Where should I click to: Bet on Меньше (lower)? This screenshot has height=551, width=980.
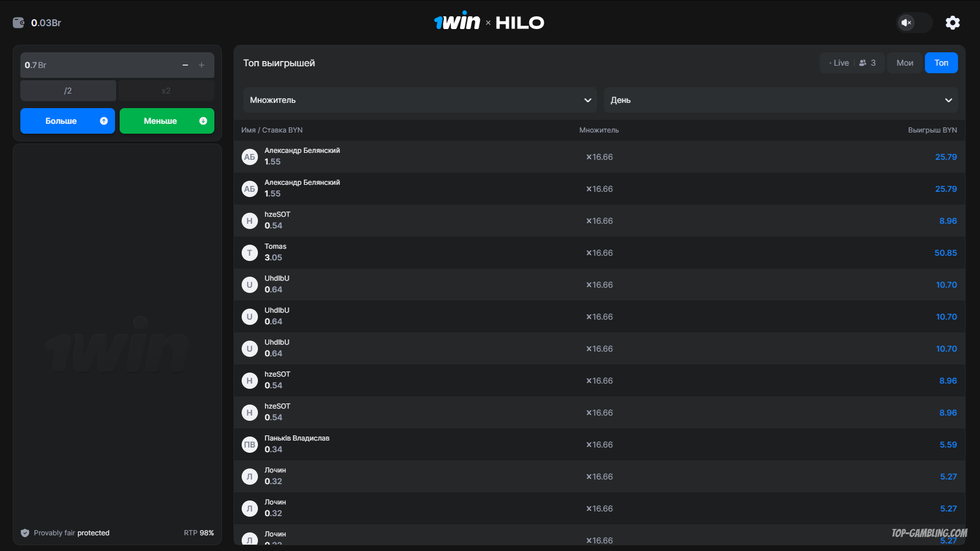click(167, 121)
